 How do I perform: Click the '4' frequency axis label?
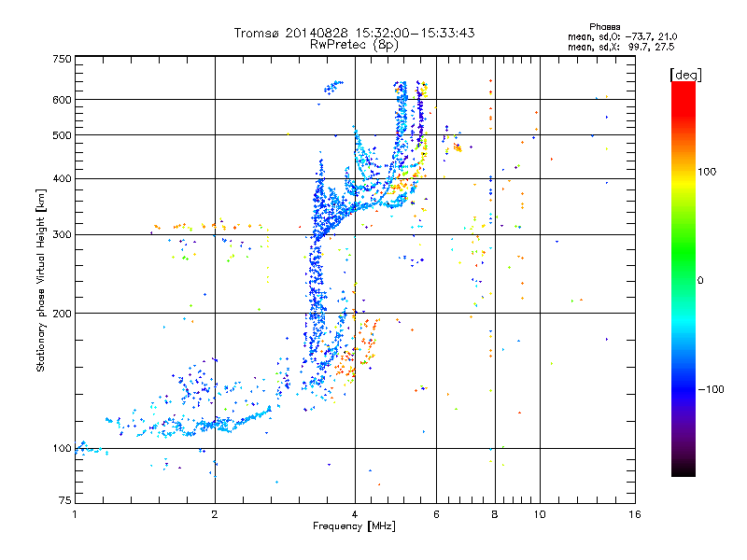coord(355,514)
